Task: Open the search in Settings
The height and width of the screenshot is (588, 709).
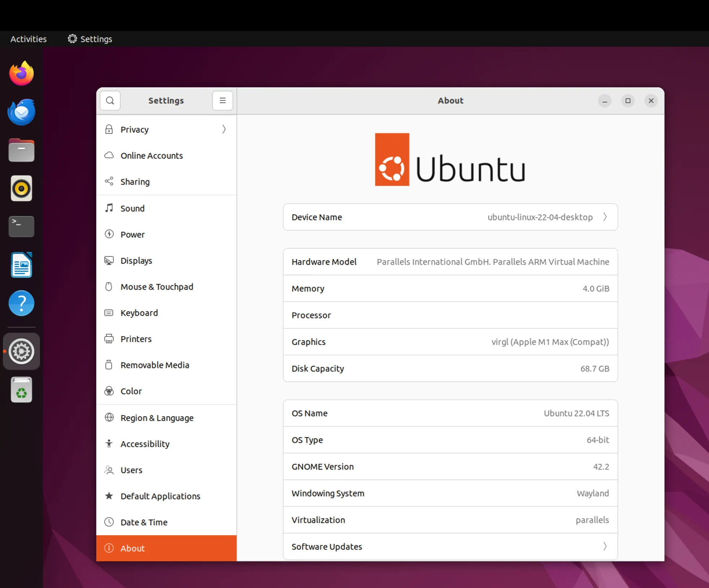Action: (110, 101)
